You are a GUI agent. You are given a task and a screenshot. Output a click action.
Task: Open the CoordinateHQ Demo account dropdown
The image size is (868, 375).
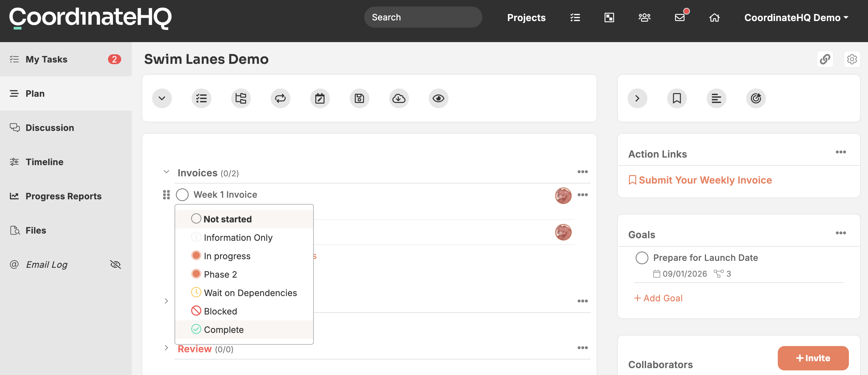(x=796, y=17)
